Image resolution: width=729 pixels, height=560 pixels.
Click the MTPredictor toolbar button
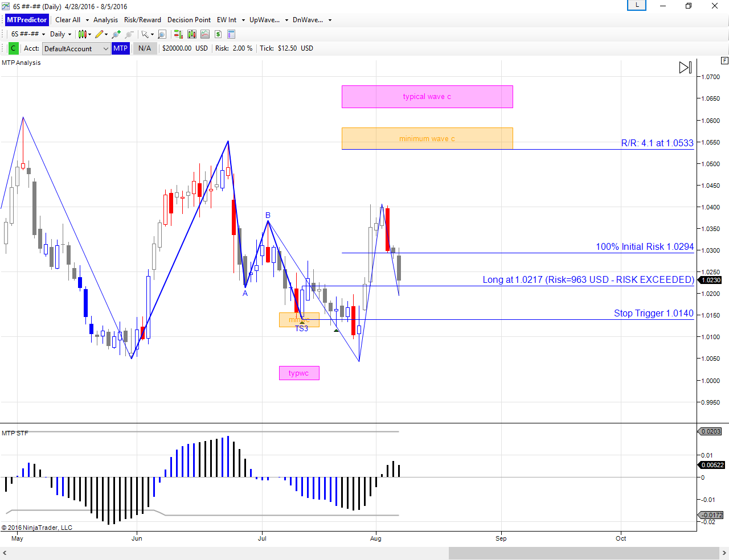[x=27, y=20]
